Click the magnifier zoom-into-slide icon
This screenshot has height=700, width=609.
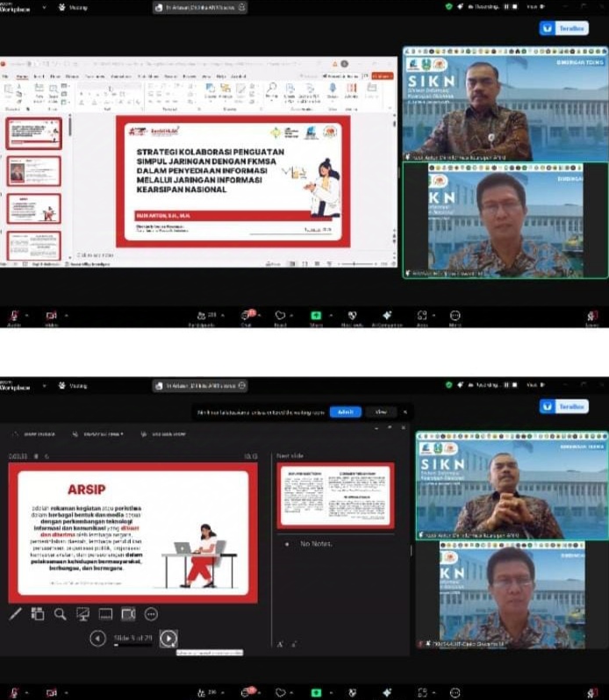(61, 614)
